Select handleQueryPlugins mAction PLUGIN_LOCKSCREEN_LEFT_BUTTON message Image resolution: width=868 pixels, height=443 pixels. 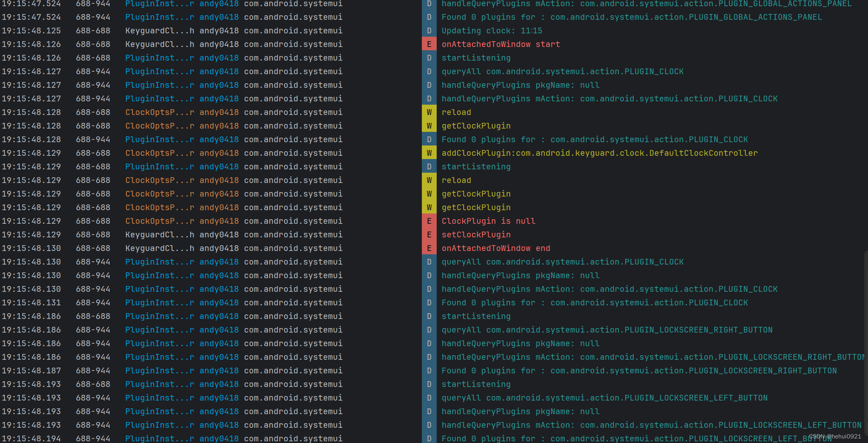[652, 425]
